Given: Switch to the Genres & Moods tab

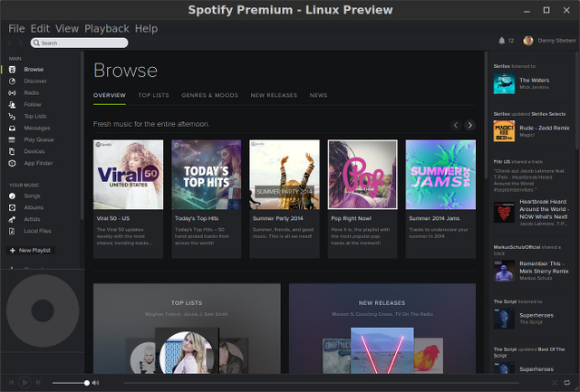Looking at the screenshot, I should [209, 95].
